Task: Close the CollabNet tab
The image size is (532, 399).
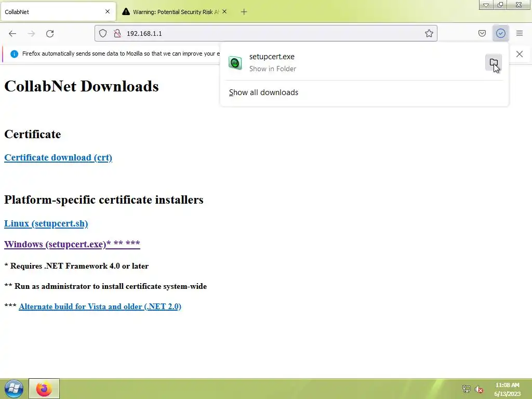Action: [108, 11]
